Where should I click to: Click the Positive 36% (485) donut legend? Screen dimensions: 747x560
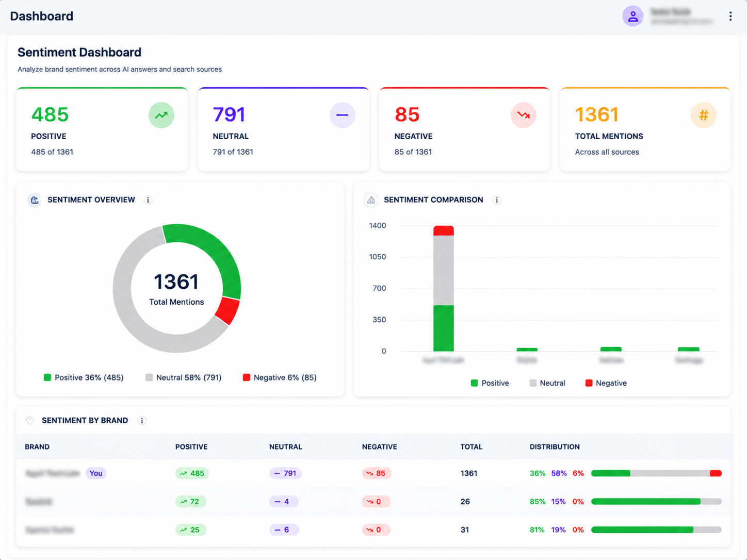click(84, 377)
